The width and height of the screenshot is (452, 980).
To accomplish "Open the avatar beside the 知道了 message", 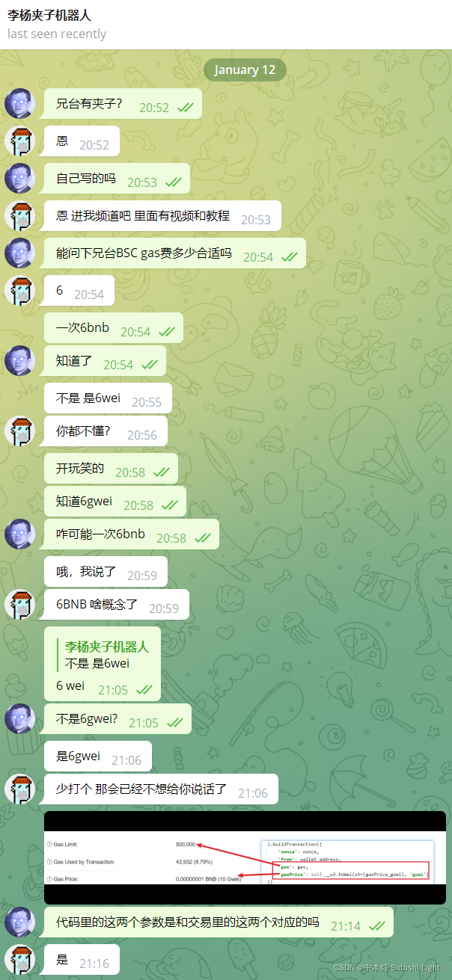I will (x=20, y=360).
